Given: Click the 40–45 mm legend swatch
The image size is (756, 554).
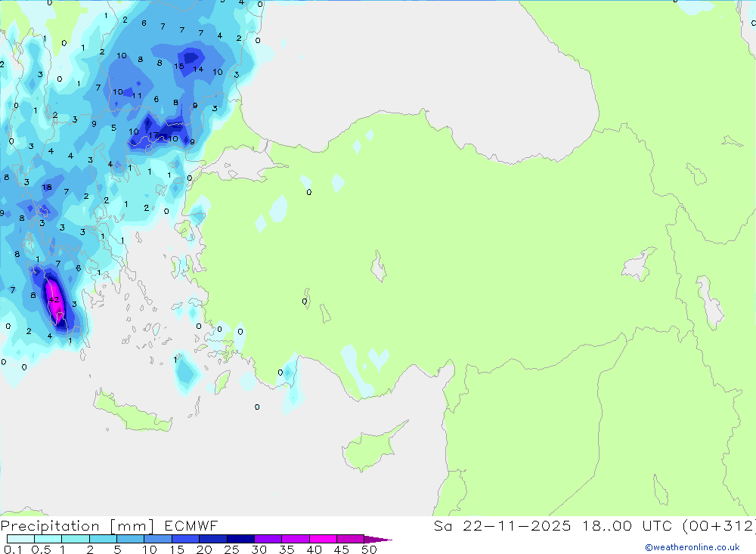Looking at the screenshot, I should tap(323, 539).
